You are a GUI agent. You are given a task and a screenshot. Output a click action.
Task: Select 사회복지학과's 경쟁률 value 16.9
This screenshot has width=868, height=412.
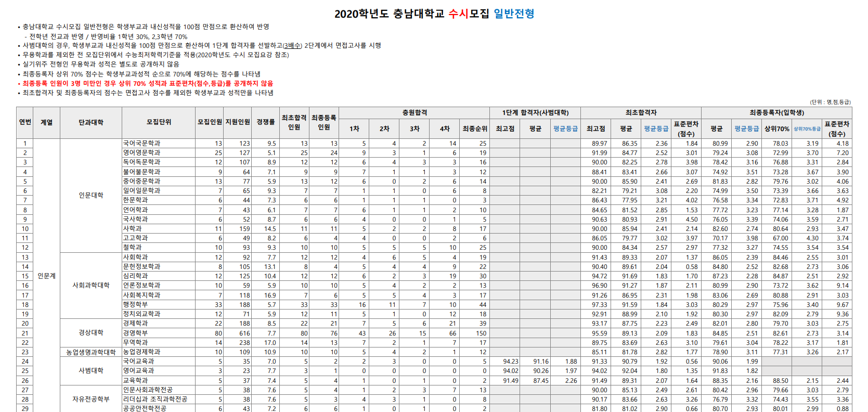pyautogui.click(x=270, y=295)
